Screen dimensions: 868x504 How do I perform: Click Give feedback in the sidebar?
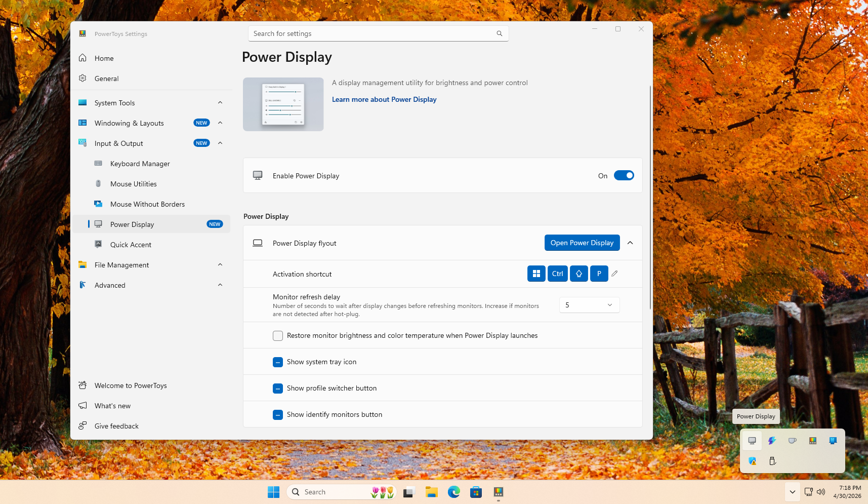click(x=151, y=426)
